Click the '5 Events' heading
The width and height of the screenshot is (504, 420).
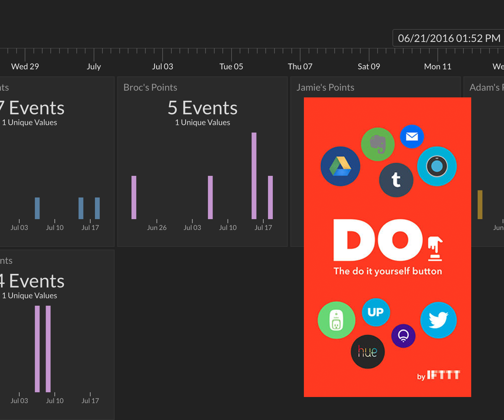(202, 108)
